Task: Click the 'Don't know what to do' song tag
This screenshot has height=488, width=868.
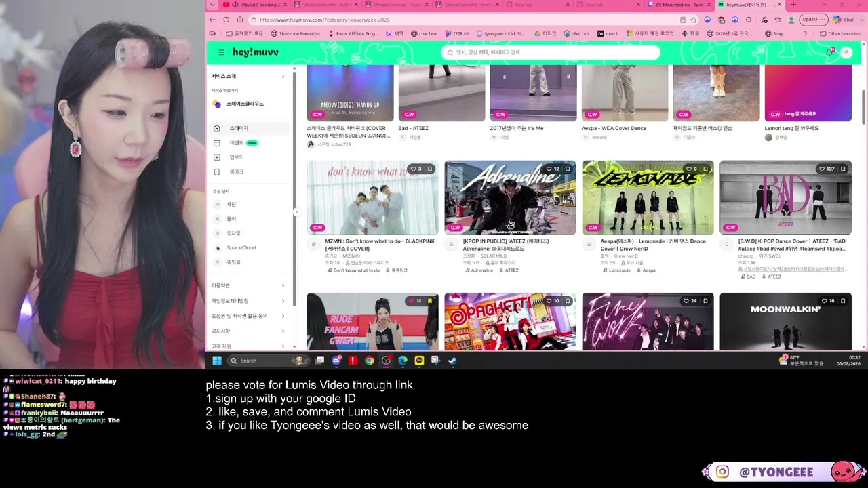Action: click(x=353, y=270)
